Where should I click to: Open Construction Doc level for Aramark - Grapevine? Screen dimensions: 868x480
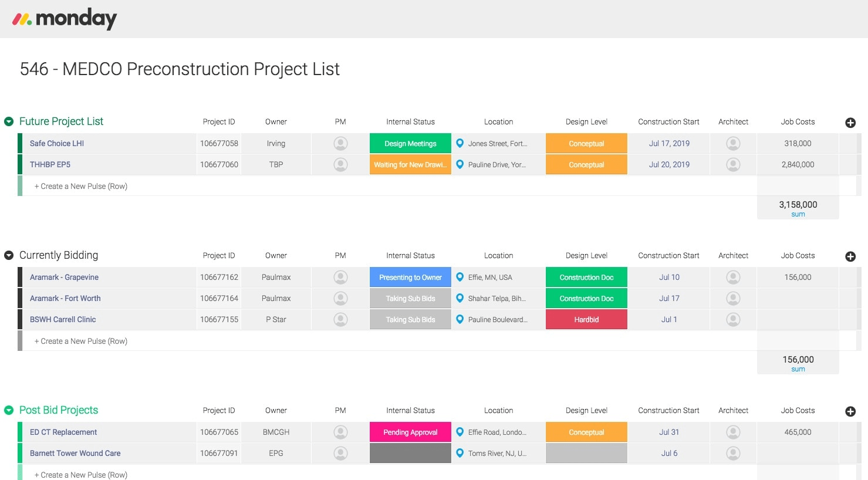586,277
